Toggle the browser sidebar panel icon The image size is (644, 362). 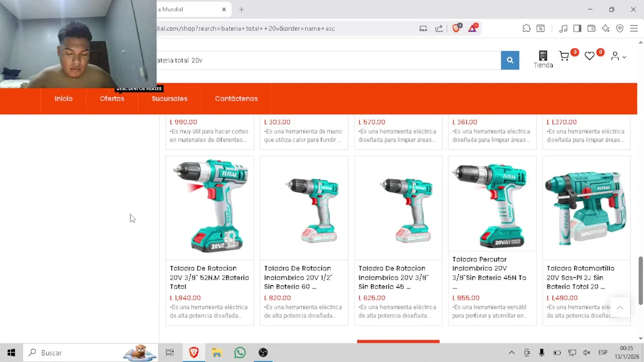577,29
